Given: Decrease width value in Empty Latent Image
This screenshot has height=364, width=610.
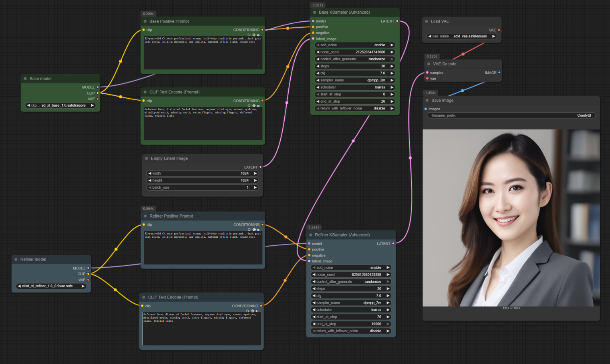Looking at the screenshot, I should pos(150,173).
